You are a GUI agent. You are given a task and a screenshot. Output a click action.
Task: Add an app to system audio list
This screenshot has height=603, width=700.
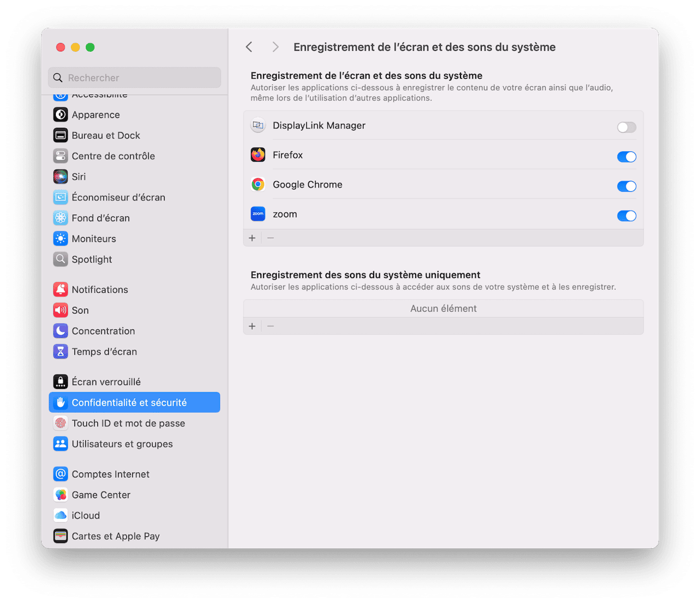[x=252, y=326]
